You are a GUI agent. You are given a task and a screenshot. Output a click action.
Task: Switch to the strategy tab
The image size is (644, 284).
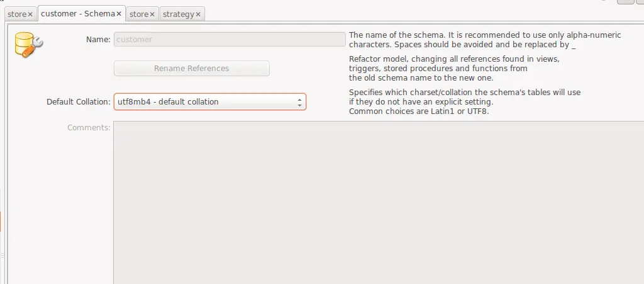point(178,14)
